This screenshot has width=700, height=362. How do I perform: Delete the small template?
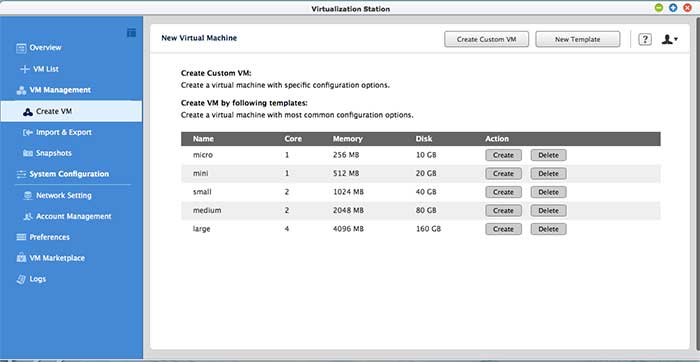pos(549,192)
